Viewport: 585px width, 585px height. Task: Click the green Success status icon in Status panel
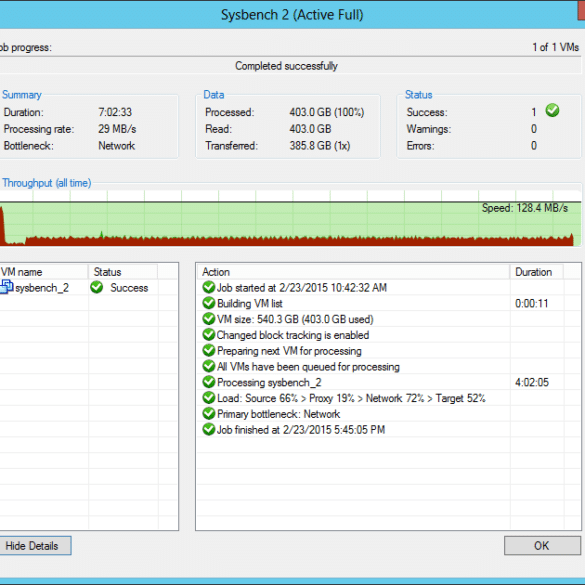click(552, 110)
